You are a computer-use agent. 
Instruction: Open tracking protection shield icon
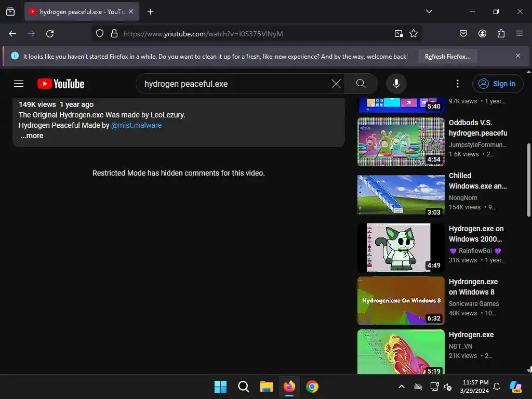100,34
